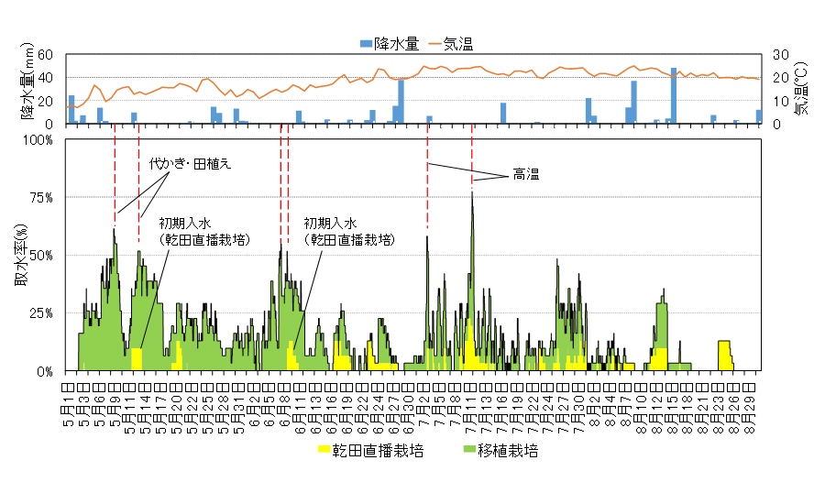Click the 8月29日 date label
This screenshot has width=825, height=504.
(x=750, y=409)
